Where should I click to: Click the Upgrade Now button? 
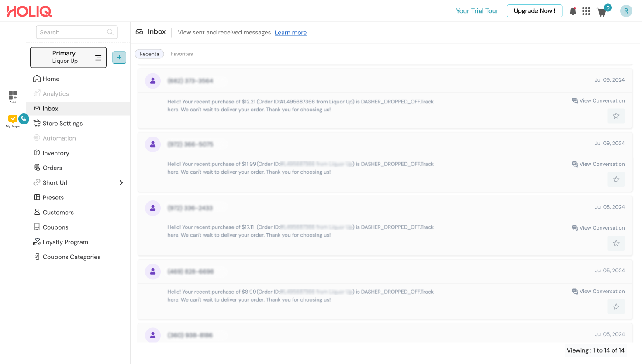click(x=535, y=11)
